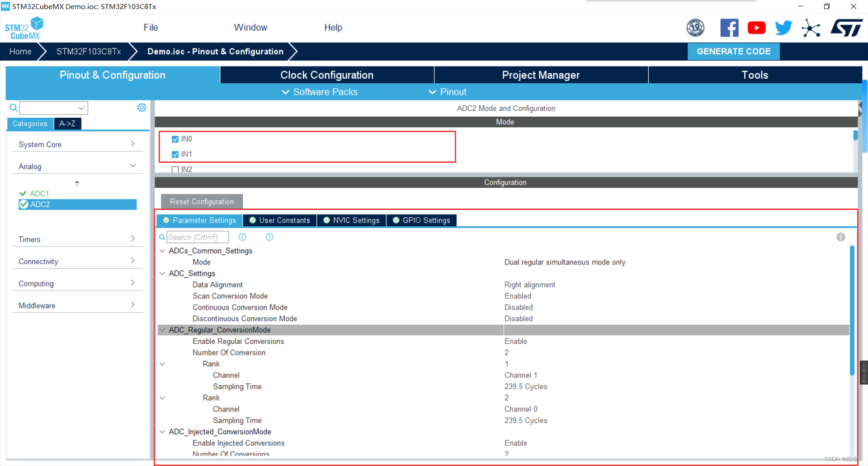Screen dimensions: 868x466
Task: Select the Categories listing tab
Action: [30, 124]
